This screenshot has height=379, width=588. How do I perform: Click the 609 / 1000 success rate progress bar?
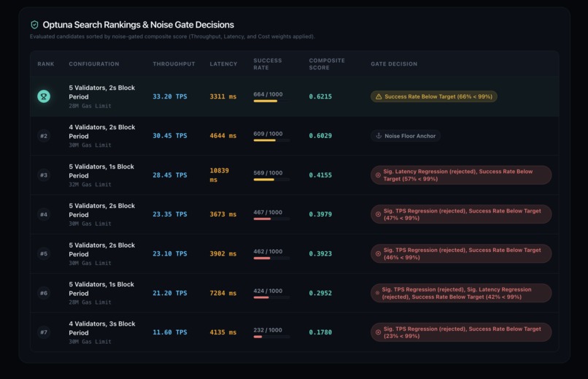(271, 140)
